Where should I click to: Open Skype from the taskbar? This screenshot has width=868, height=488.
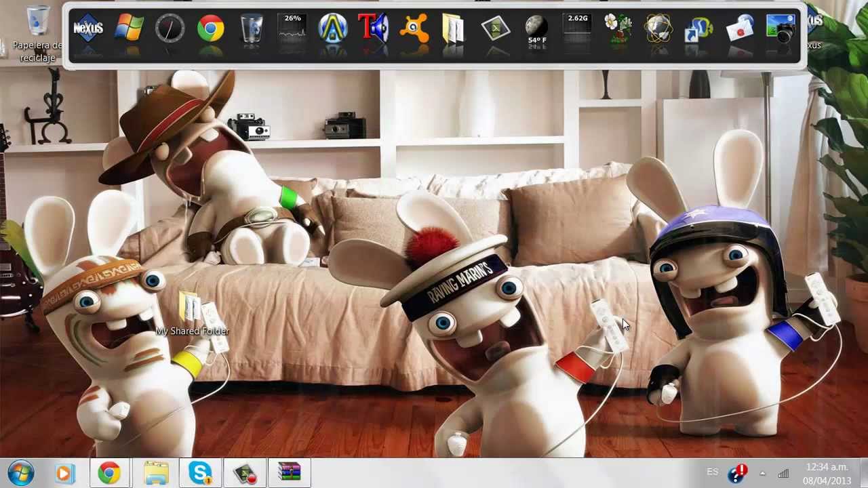tap(201, 472)
